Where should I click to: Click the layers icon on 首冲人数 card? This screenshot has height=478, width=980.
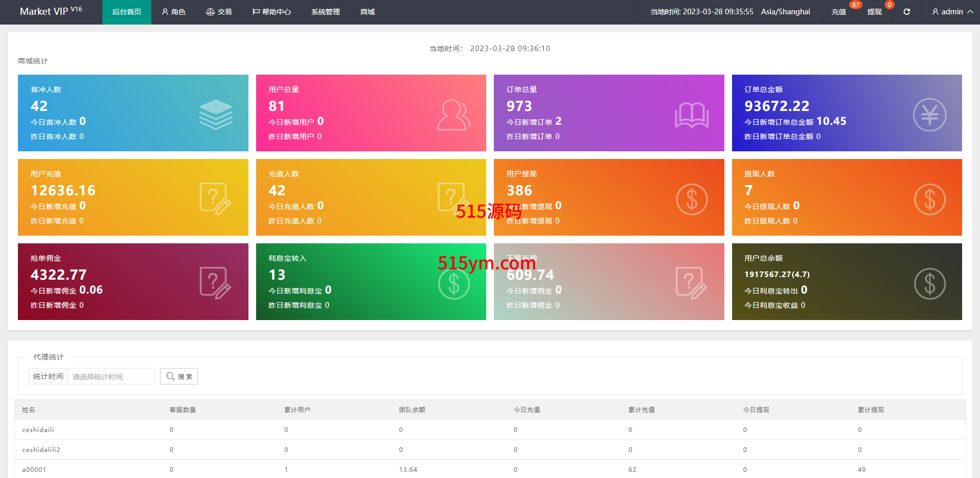pos(215,115)
